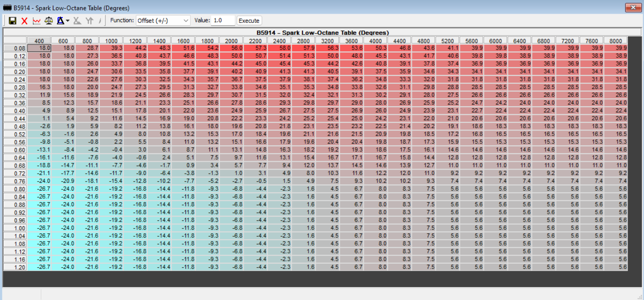This screenshot has width=644, height=300.
Task: Click cell 51.4 in row 0.12
Action: click(279, 56)
